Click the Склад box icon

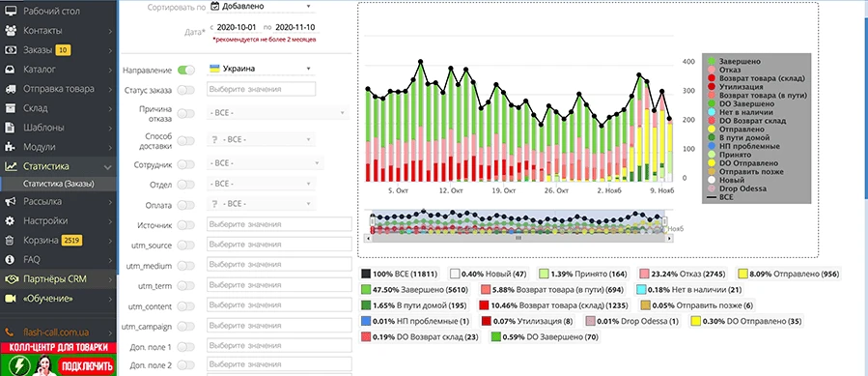tap(10, 108)
